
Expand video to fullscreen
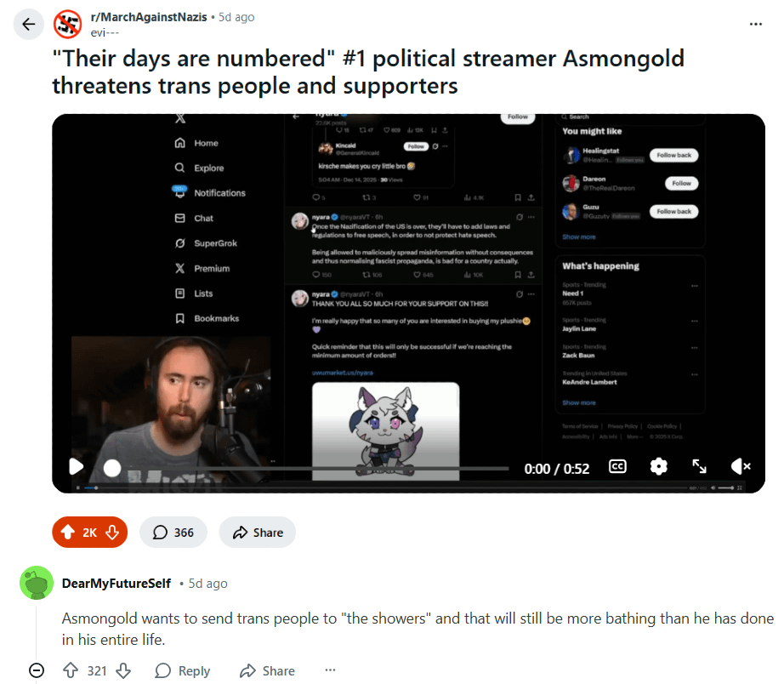tap(699, 467)
